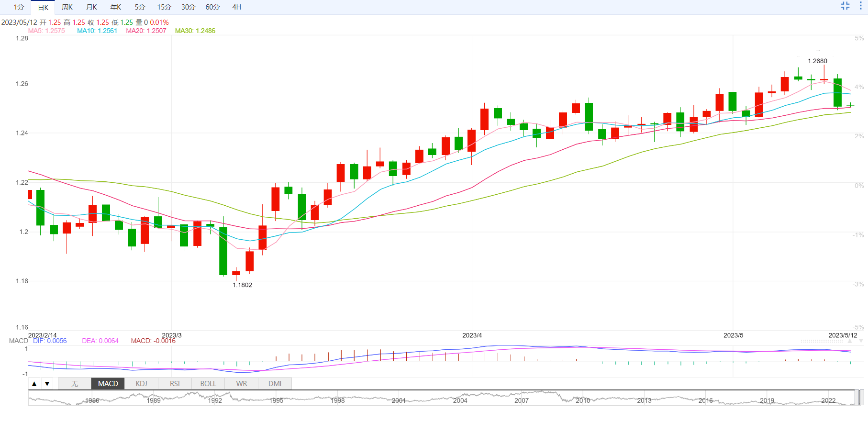Screen dimensions: 868x422
Task: Select the 日K daily candlestick tab
Action: (x=43, y=7)
